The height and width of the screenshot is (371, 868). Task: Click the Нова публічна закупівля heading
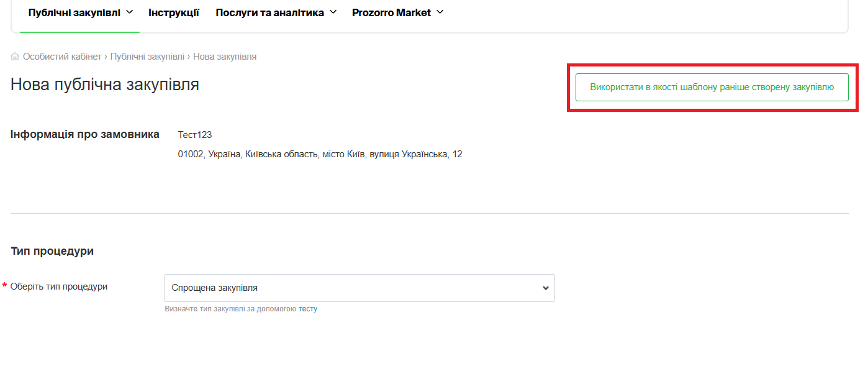point(105,85)
